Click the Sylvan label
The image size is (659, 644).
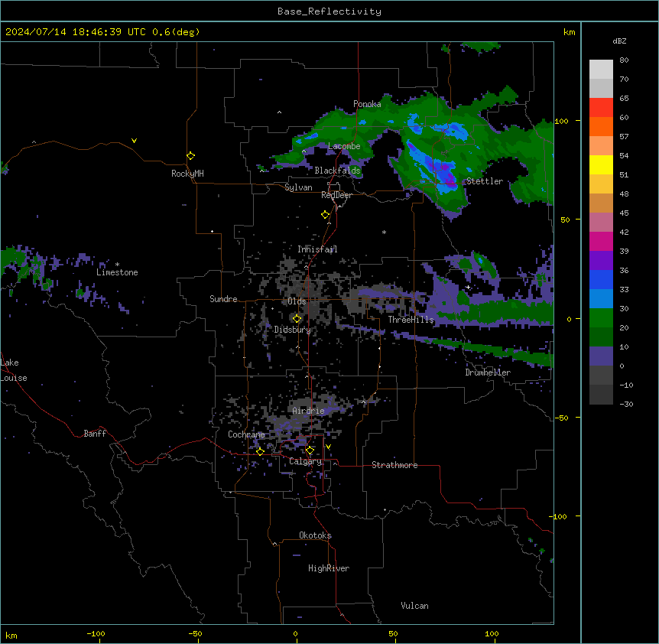click(x=298, y=187)
